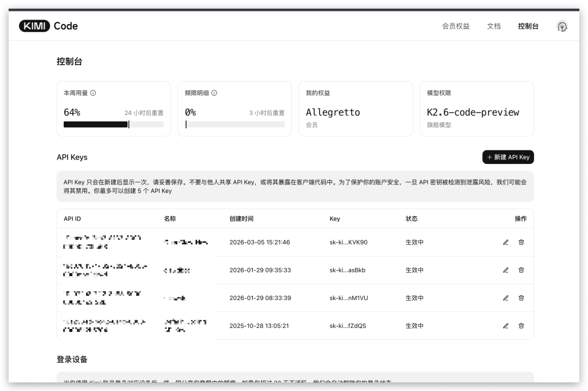Click 生效中 status of key KVK90
Viewport: 588px width, 391px height.
(x=414, y=242)
